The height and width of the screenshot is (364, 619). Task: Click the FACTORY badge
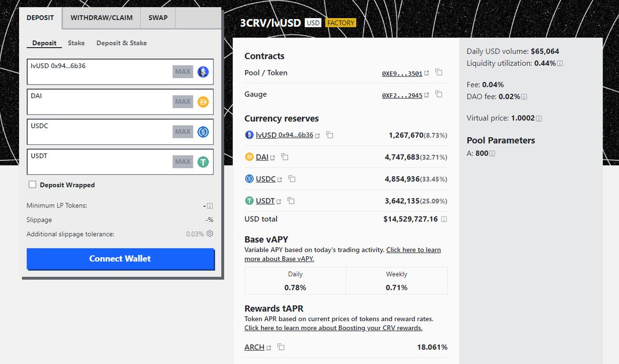340,23
